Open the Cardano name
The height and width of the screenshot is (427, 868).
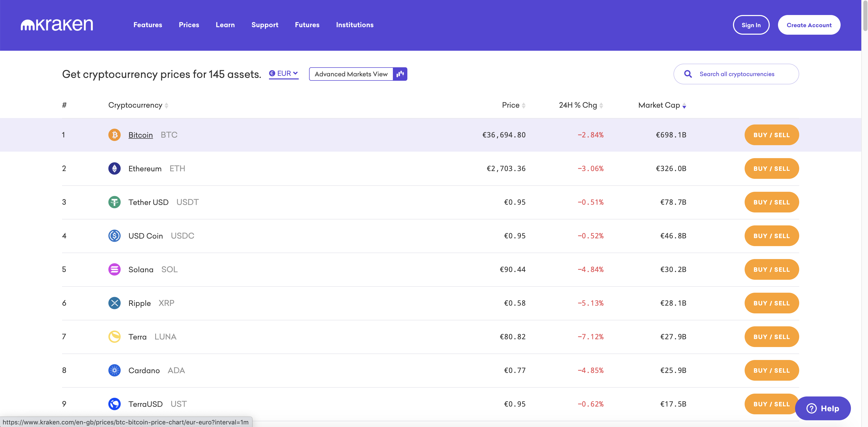click(x=144, y=371)
